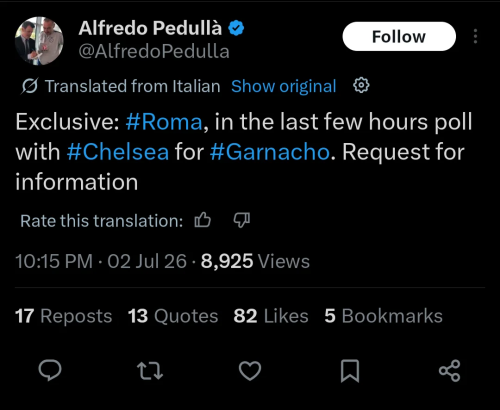500x410 pixels.
Task: Tap the repost arrows icon
Action: (x=150, y=371)
